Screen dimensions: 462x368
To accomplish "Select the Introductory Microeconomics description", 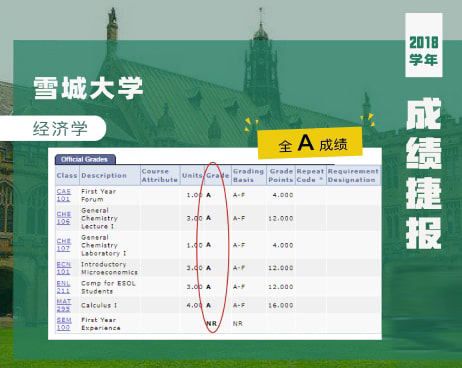I will pyautogui.click(x=109, y=268).
